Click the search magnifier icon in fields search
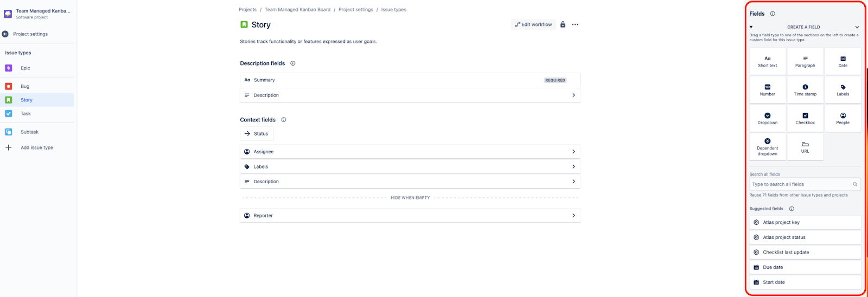Screen dimensions: 868x297 pyautogui.click(x=855, y=184)
